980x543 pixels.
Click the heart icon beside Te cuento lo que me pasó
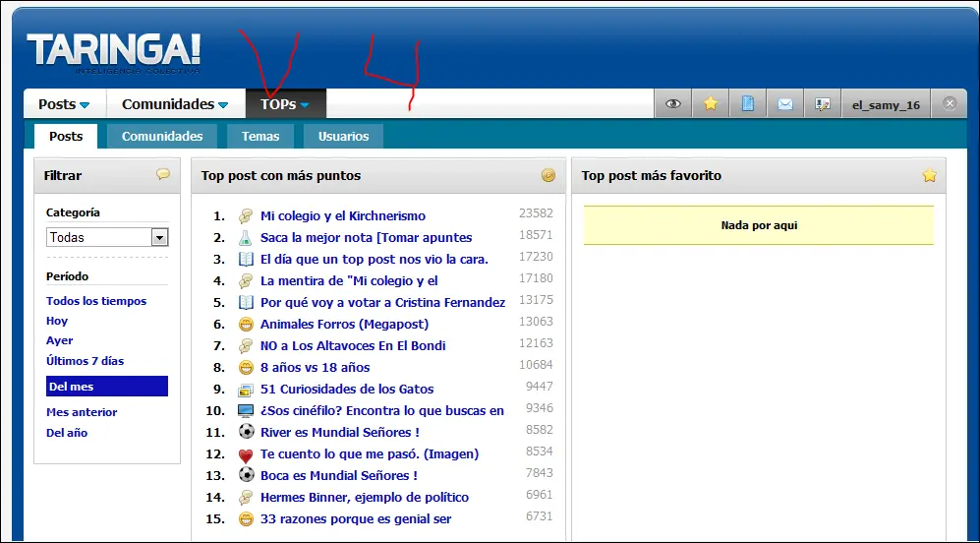(246, 454)
